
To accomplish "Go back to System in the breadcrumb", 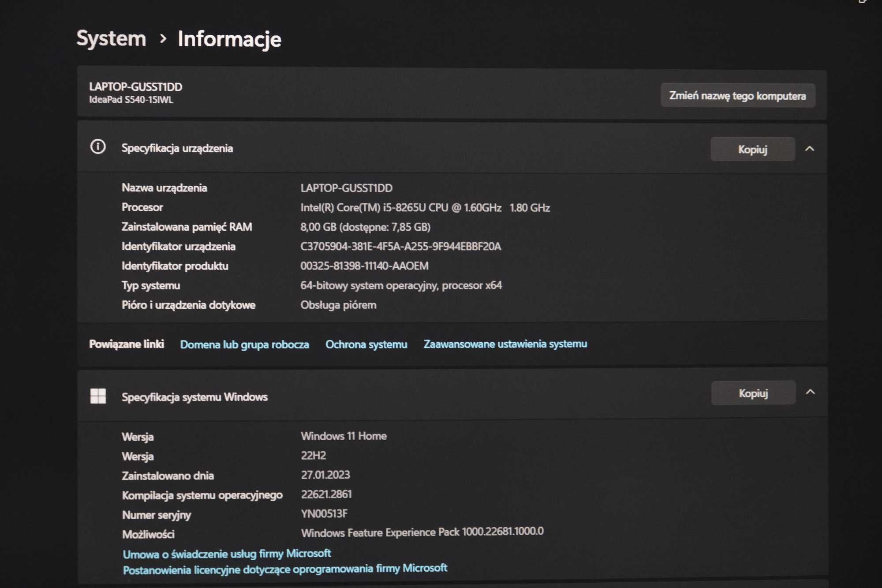I will (x=111, y=39).
